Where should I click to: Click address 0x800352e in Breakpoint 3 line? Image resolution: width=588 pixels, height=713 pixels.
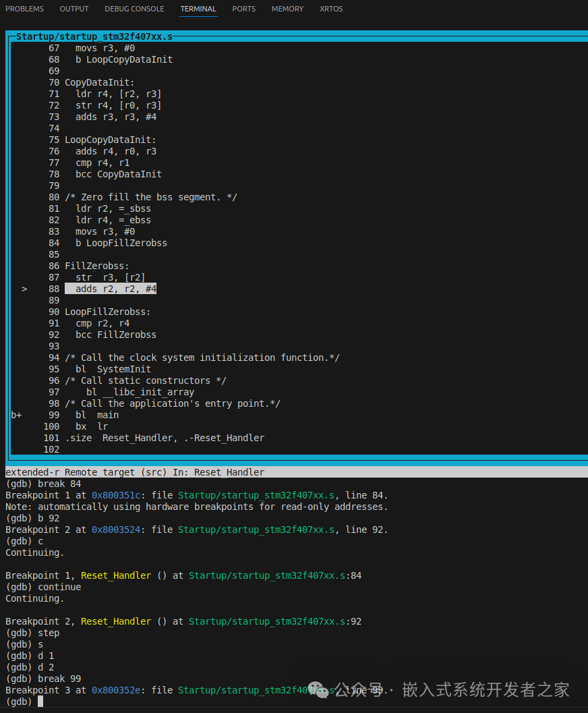click(x=116, y=690)
